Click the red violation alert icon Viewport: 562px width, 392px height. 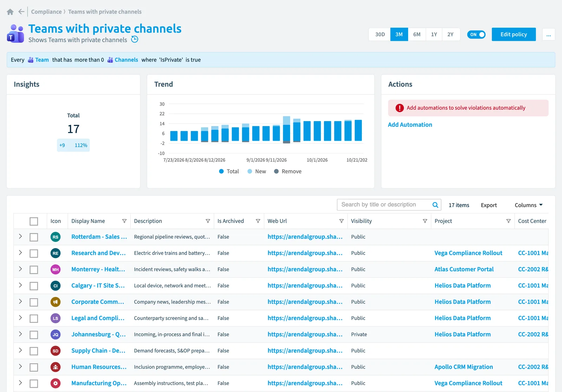(x=399, y=108)
